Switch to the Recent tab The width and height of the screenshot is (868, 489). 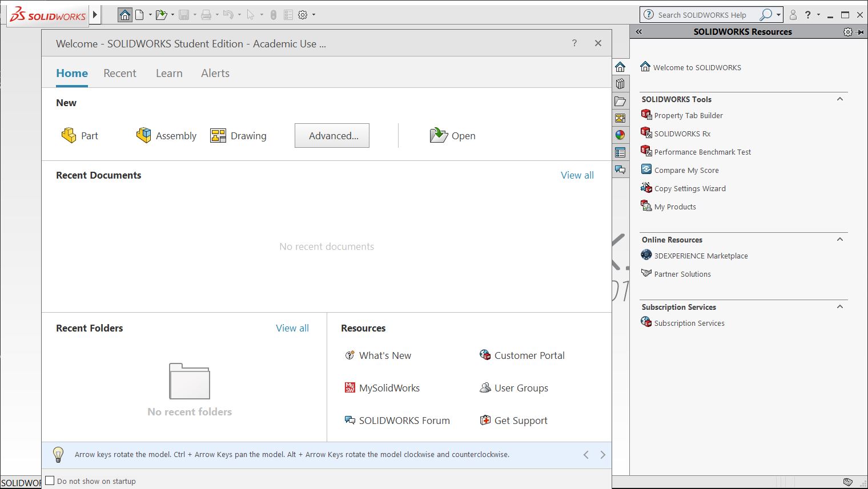click(x=120, y=73)
